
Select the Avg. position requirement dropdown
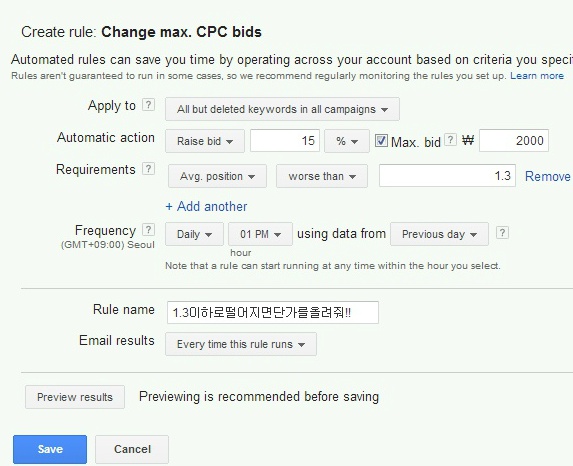pos(217,176)
